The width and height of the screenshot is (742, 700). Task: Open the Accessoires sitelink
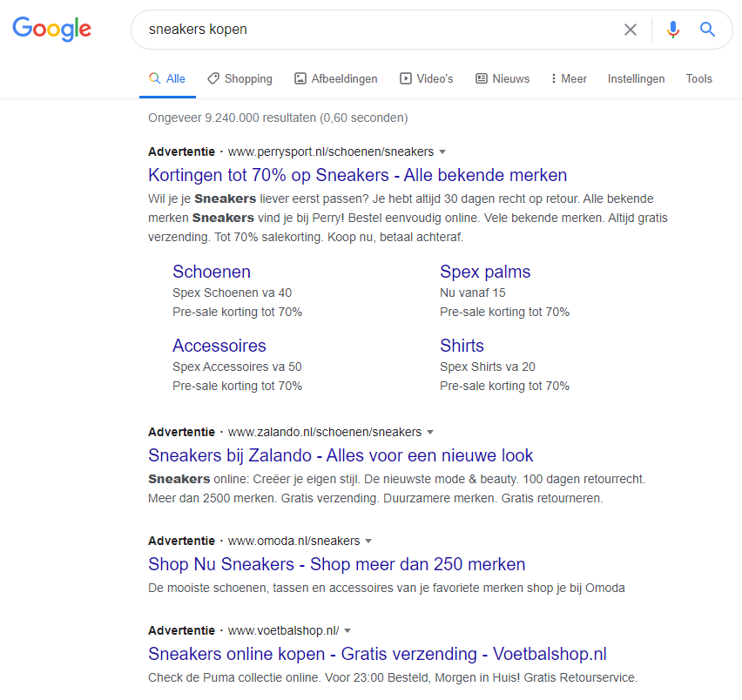[x=219, y=346]
